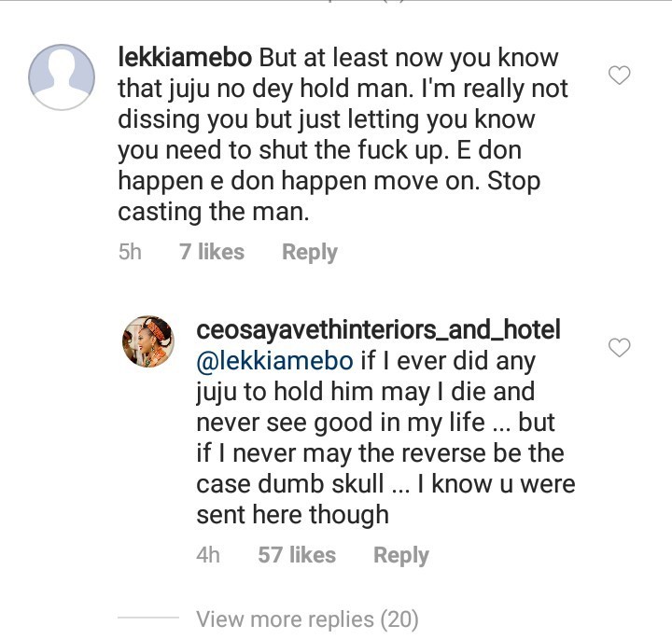Visit the ceosayavethinteriors_and_hotel username link
672x639 pixels.
[x=378, y=329]
